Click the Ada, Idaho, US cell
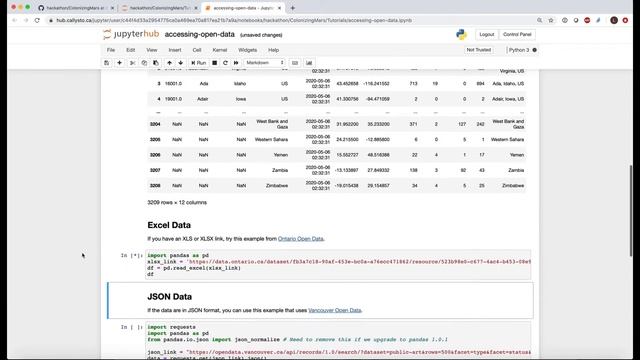This screenshot has height=360, width=640. (508, 84)
